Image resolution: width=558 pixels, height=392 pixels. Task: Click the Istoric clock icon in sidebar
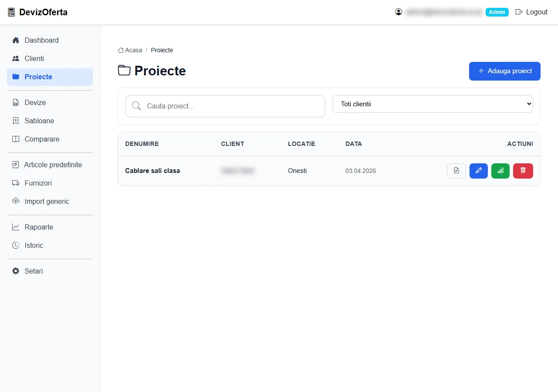[16, 245]
